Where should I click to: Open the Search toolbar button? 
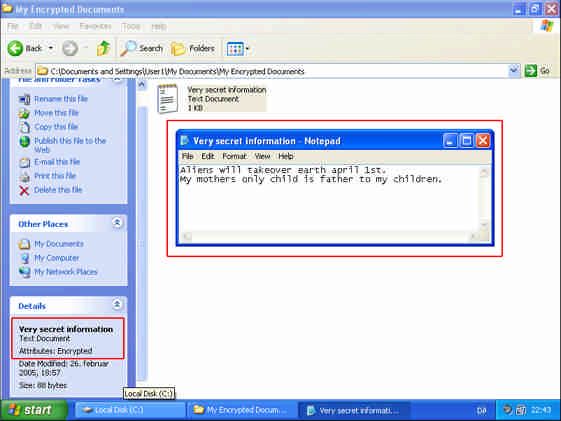point(142,48)
